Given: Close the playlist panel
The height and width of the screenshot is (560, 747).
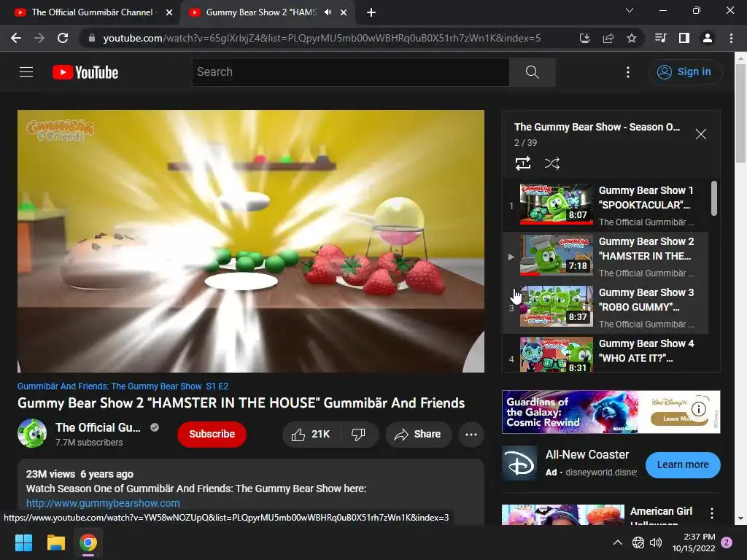Looking at the screenshot, I should [701, 134].
